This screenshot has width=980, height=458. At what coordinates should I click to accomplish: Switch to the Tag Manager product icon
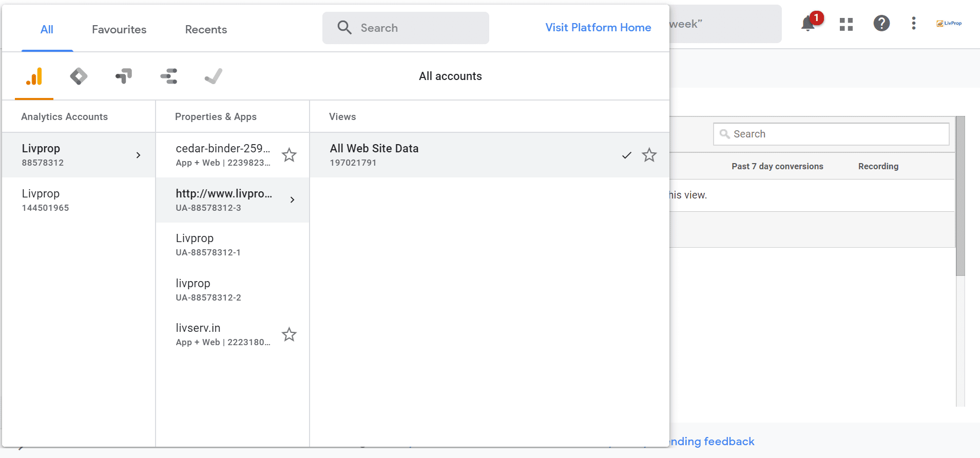click(79, 76)
